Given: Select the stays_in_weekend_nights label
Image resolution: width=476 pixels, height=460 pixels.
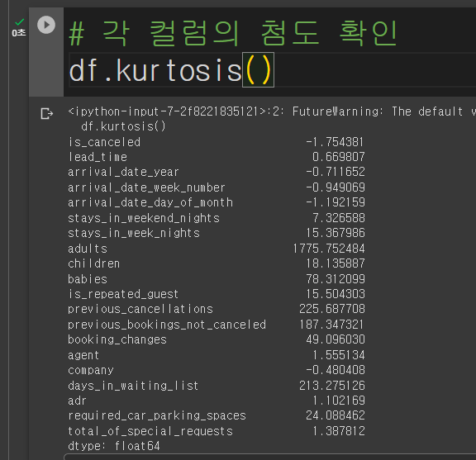Looking at the screenshot, I should click(x=144, y=218).
